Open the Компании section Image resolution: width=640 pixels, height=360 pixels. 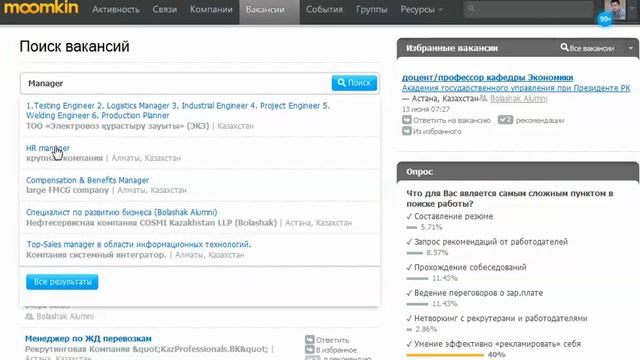pyautogui.click(x=211, y=9)
